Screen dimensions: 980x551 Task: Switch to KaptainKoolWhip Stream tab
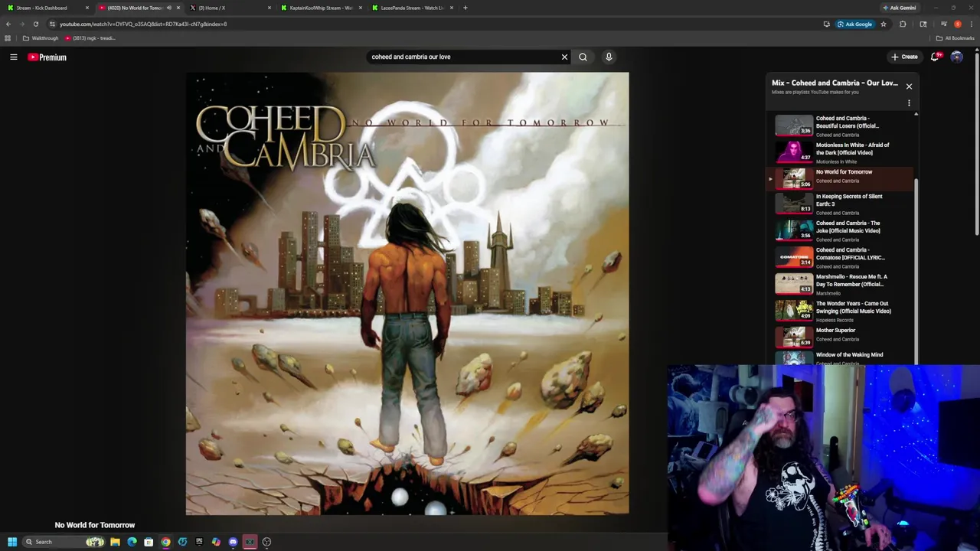click(322, 8)
